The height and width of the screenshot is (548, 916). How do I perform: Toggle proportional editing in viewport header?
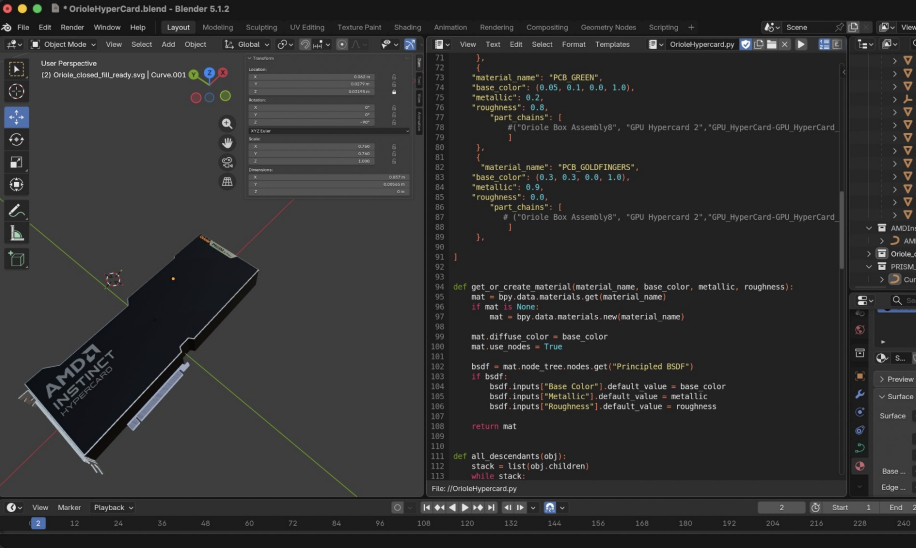342,44
